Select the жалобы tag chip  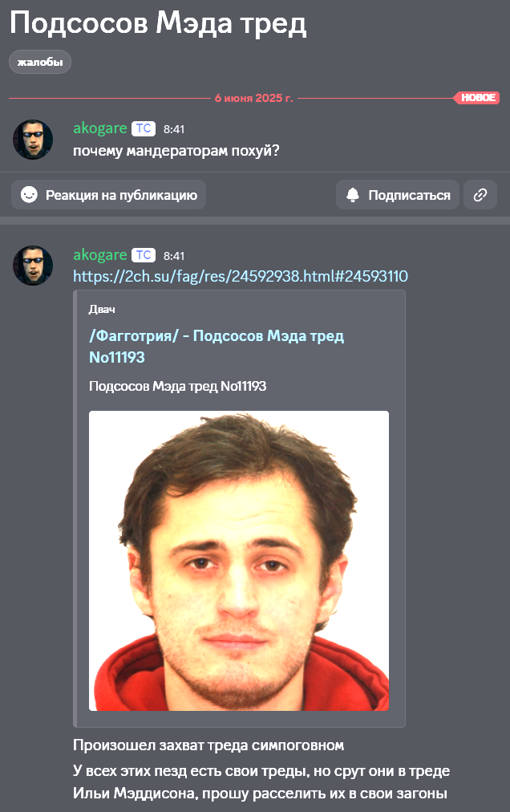click(40, 62)
